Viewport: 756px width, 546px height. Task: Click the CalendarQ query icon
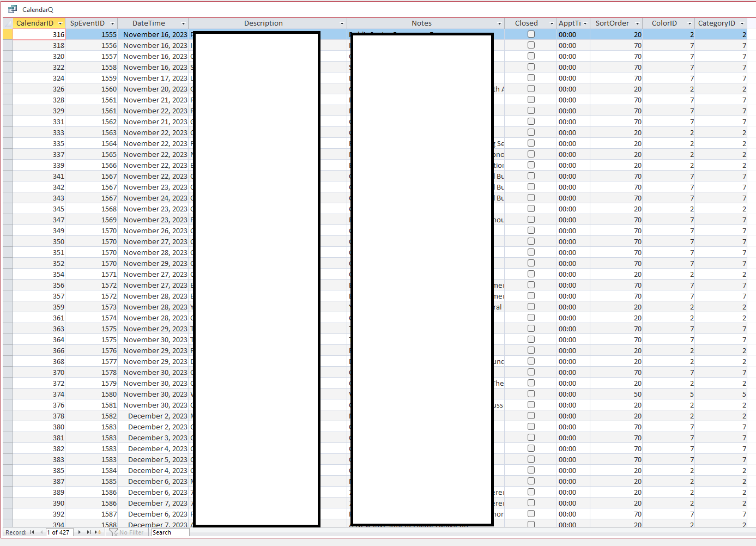tap(13, 9)
